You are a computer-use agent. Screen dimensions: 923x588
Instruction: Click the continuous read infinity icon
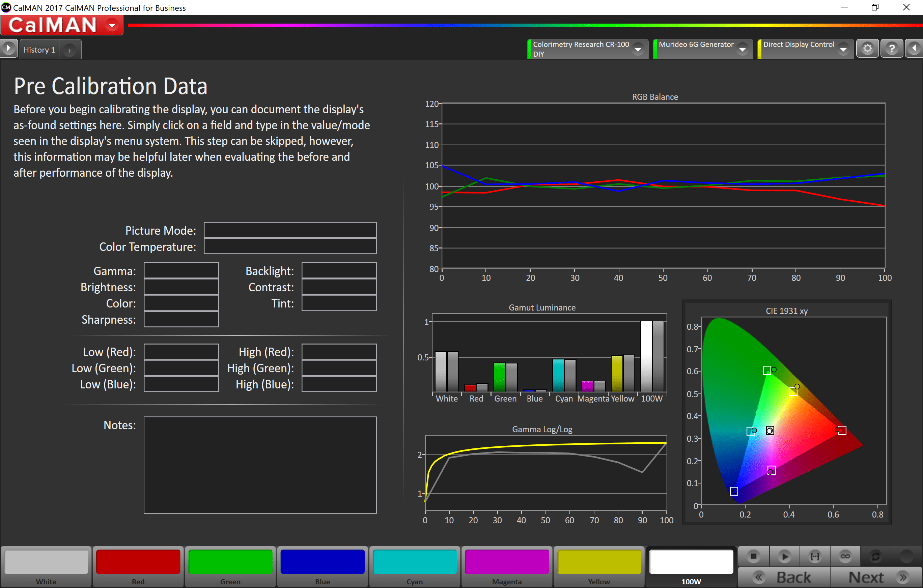(x=845, y=556)
